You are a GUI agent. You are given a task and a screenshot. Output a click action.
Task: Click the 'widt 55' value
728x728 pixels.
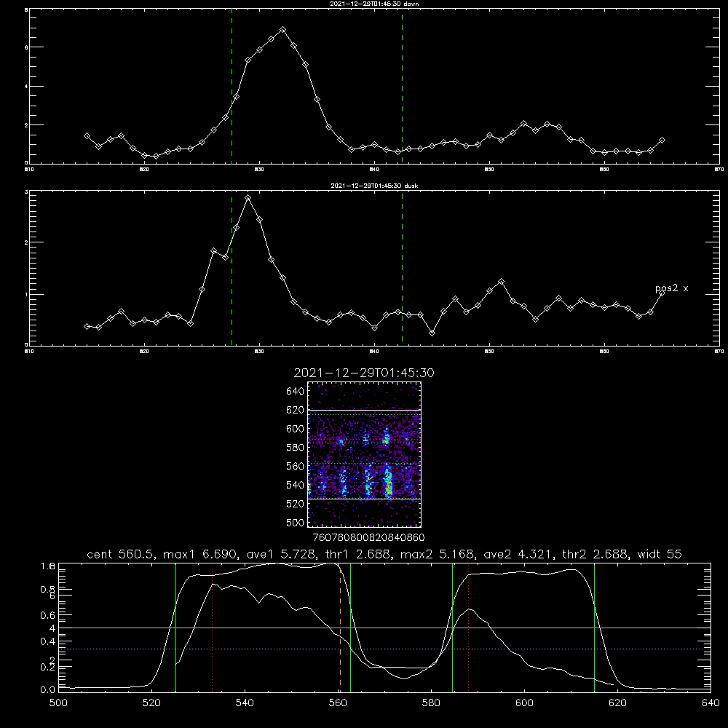tap(660, 554)
